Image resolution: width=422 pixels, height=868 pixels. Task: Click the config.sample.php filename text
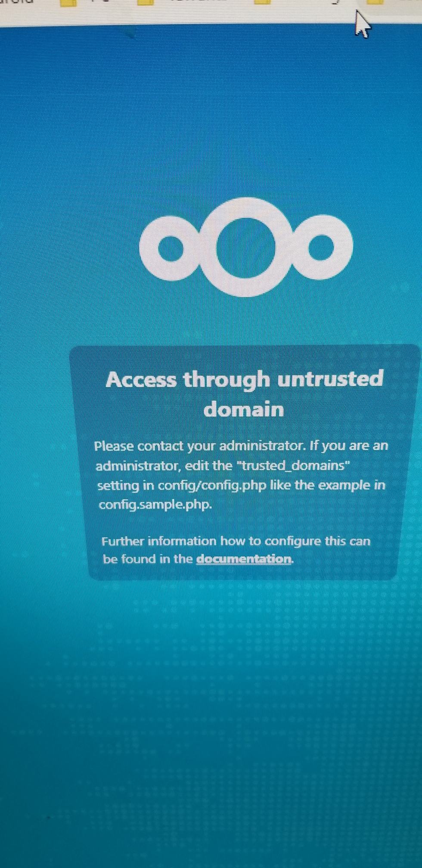[x=155, y=504]
